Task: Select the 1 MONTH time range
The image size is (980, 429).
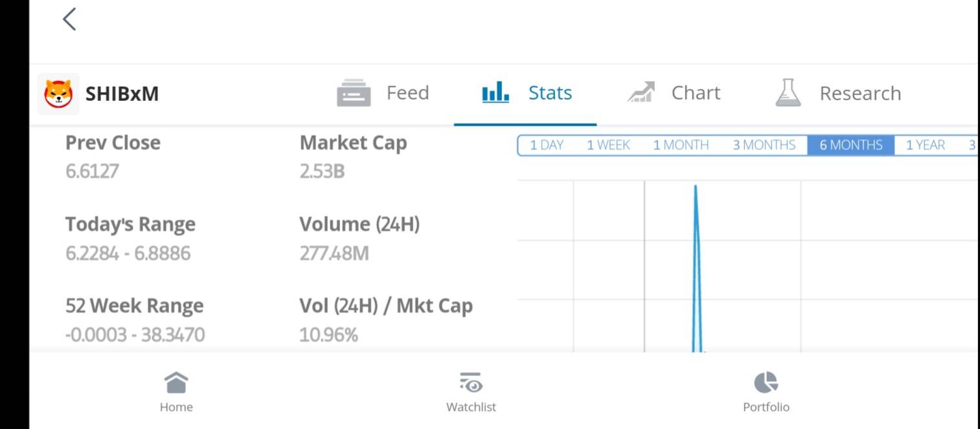Action: tap(681, 145)
